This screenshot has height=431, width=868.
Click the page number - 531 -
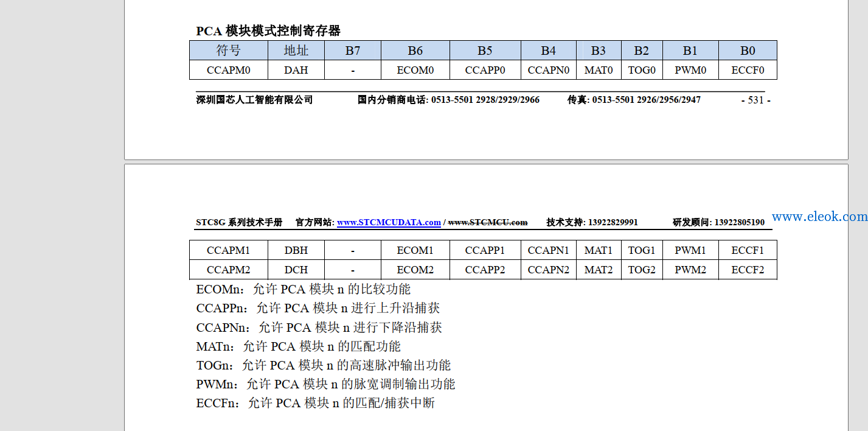(756, 100)
